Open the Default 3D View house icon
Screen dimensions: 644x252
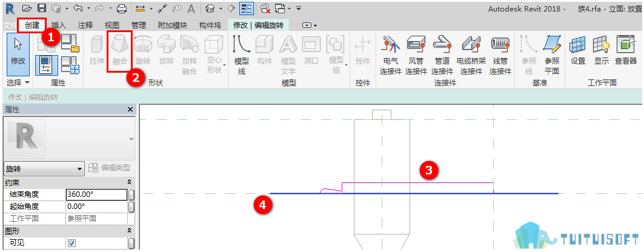210,8
